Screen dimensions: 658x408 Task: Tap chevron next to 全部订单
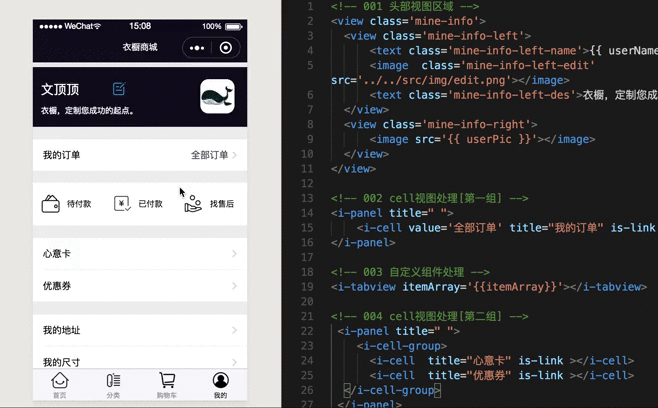coord(235,155)
